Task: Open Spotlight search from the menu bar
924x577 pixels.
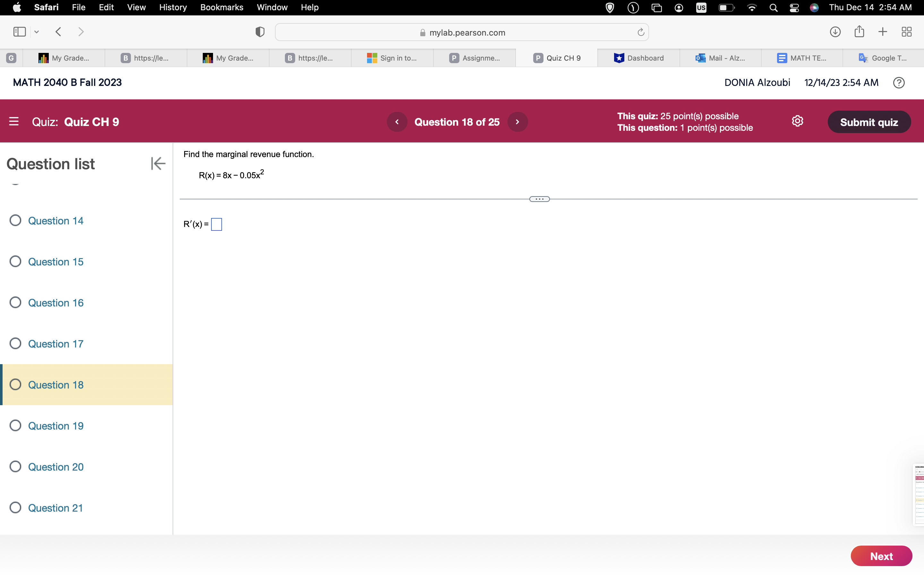Action: pos(773,7)
